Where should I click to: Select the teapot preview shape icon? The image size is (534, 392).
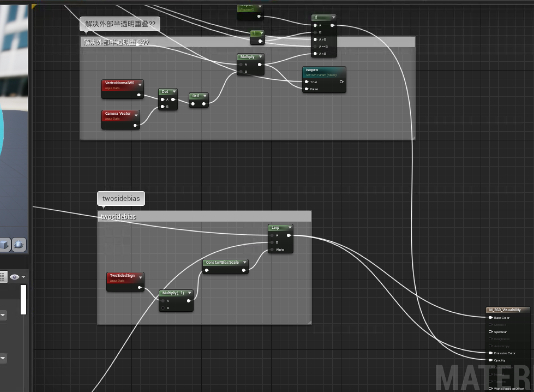tap(19, 245)
